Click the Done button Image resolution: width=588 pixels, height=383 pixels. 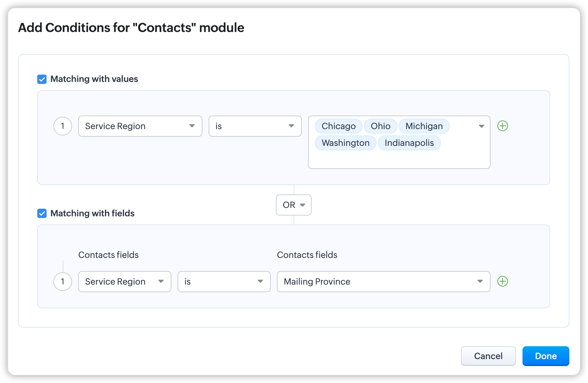coord(545,356)
